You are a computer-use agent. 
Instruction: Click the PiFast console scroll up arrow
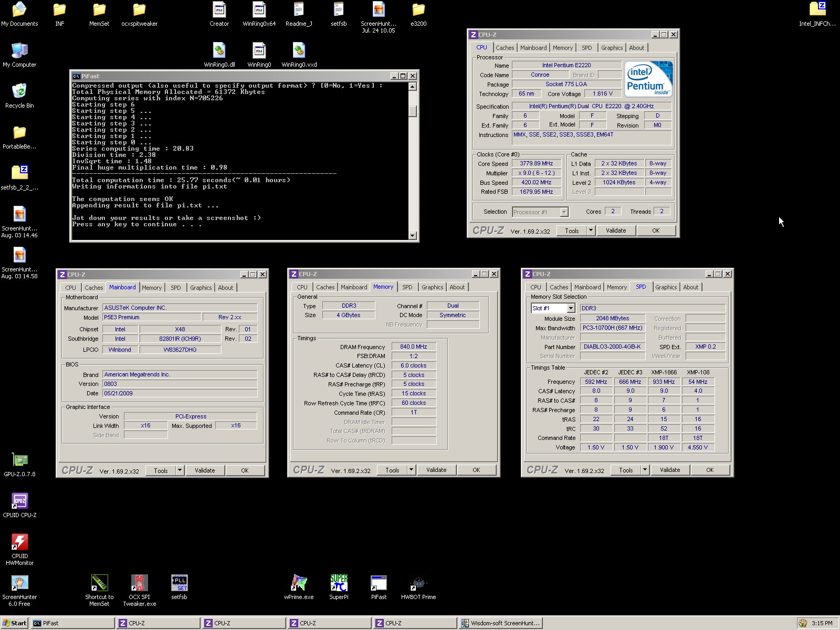tap(413, 87)
